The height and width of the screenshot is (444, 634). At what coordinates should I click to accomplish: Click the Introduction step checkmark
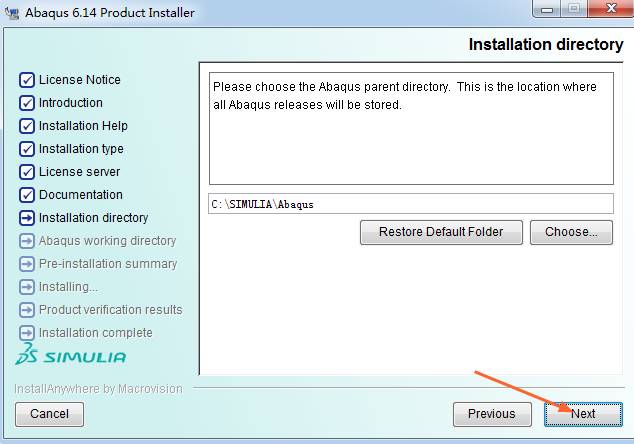coord(27,103)
